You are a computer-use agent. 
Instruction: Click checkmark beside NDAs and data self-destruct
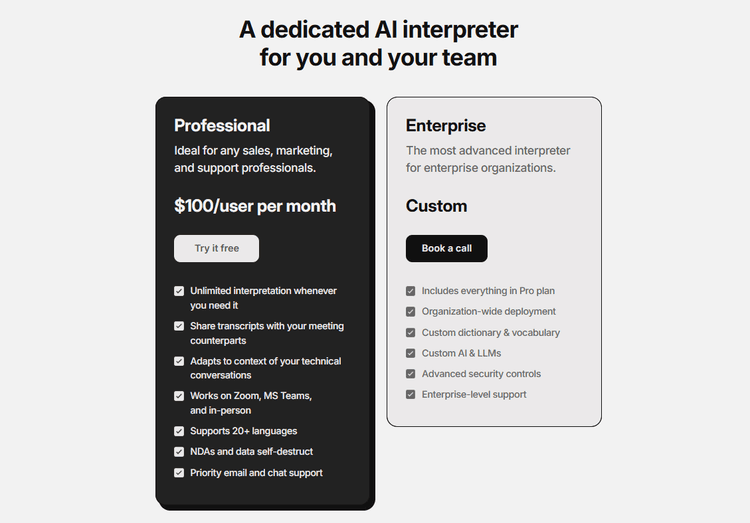click(179, 452)
